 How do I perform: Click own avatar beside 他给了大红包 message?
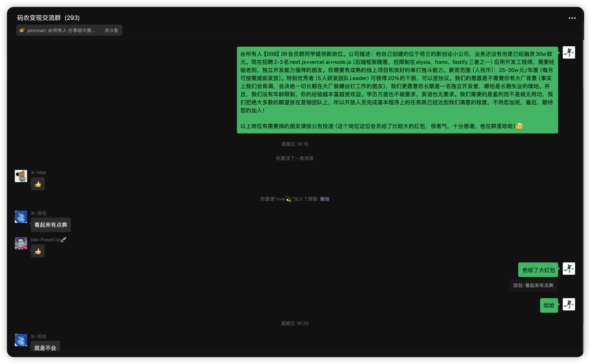click(569, 269)
